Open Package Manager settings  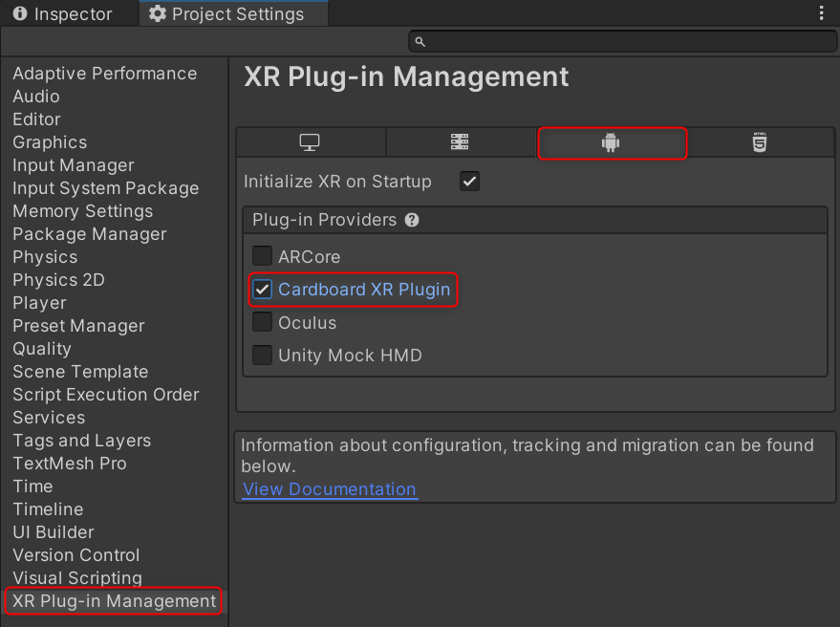pyautogui.click(x=90, y=234)
